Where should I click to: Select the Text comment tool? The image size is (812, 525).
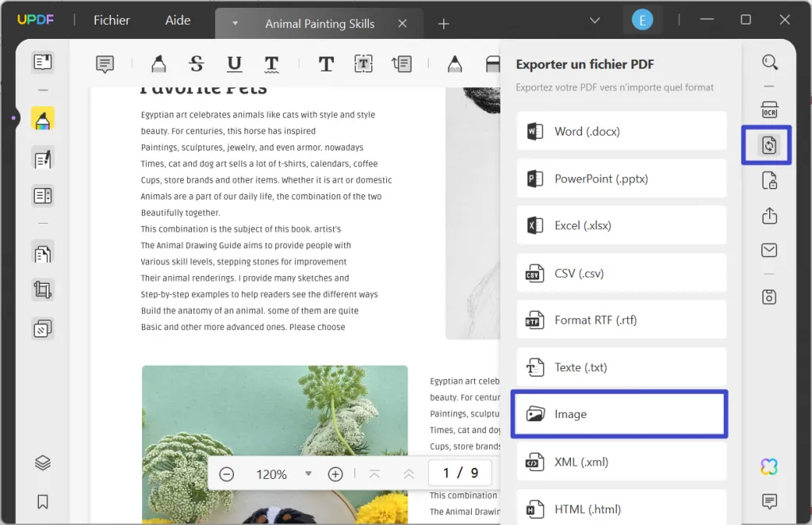[326, 63]
